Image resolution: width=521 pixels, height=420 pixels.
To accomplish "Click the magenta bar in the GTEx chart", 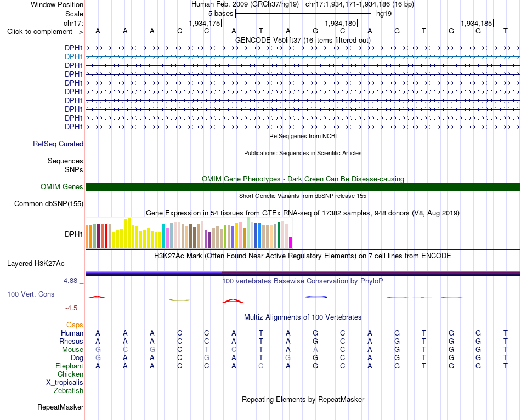I will click(291, 242).
